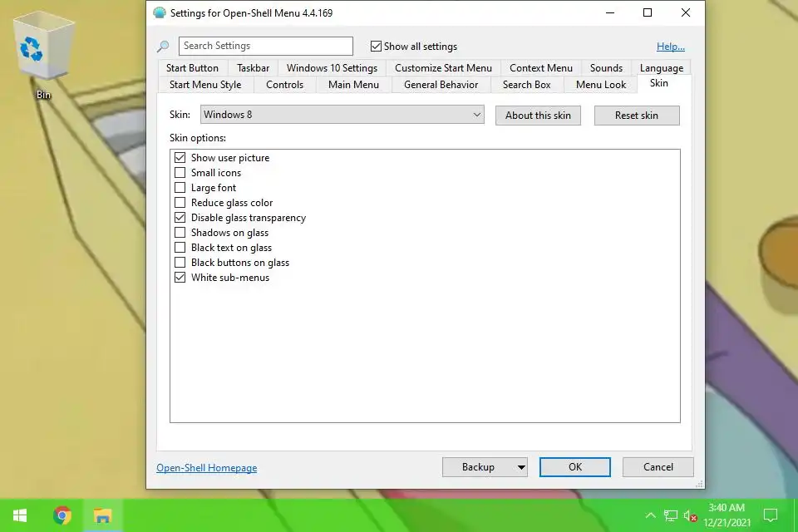Click the muted volume tray icon
The image size is (798, 532).
690,515
